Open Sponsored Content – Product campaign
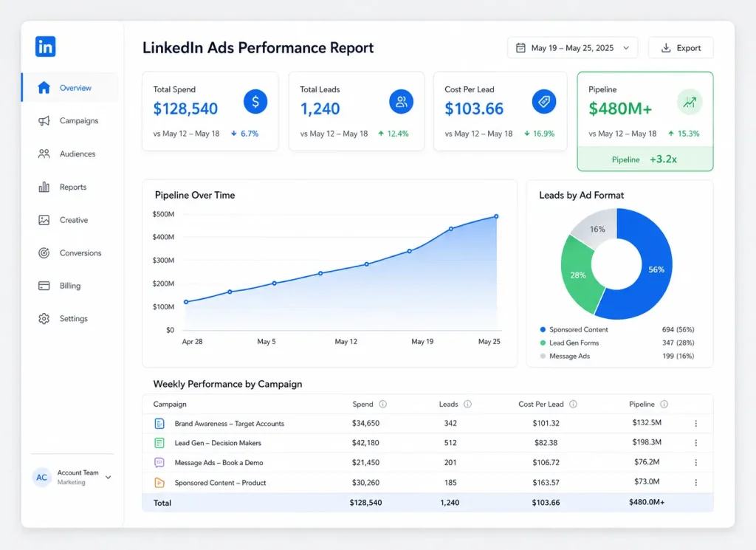Screen dimensions: 756x550 click(220, 483)
